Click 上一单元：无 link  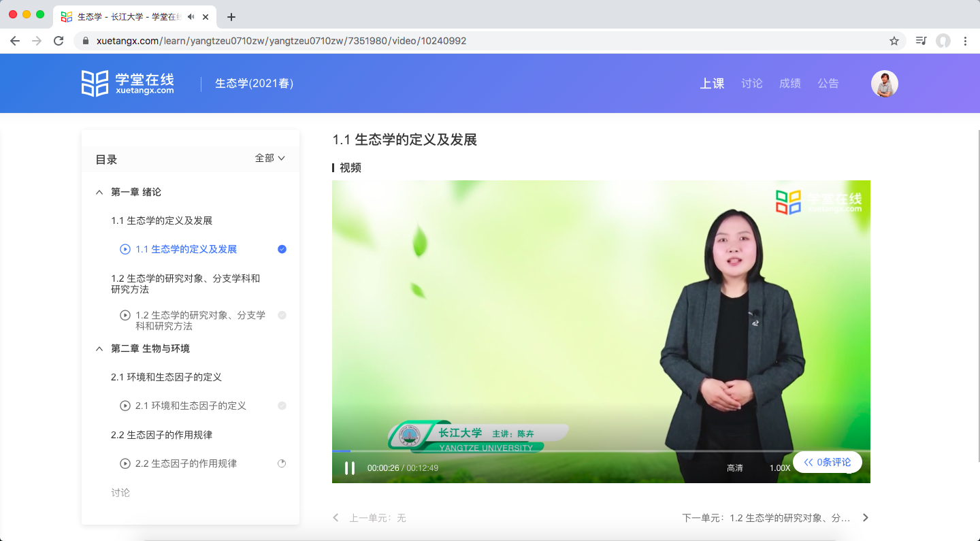(378, 518)
